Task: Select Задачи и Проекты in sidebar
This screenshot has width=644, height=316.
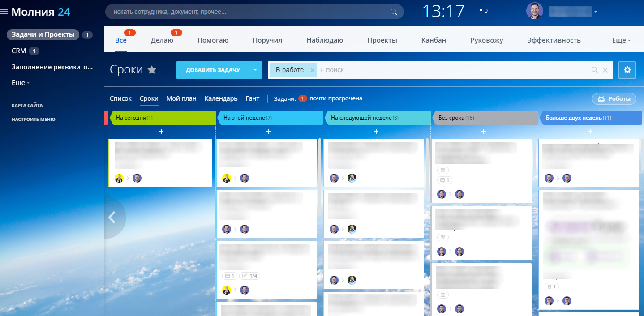Action: click(x=43, y=34)
